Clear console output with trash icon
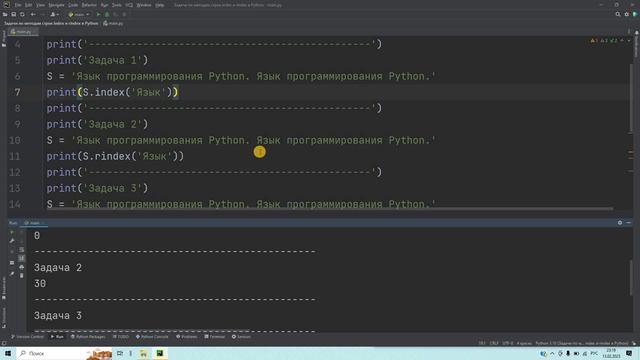This screenshot has height=360, width=640. [22, 276]
